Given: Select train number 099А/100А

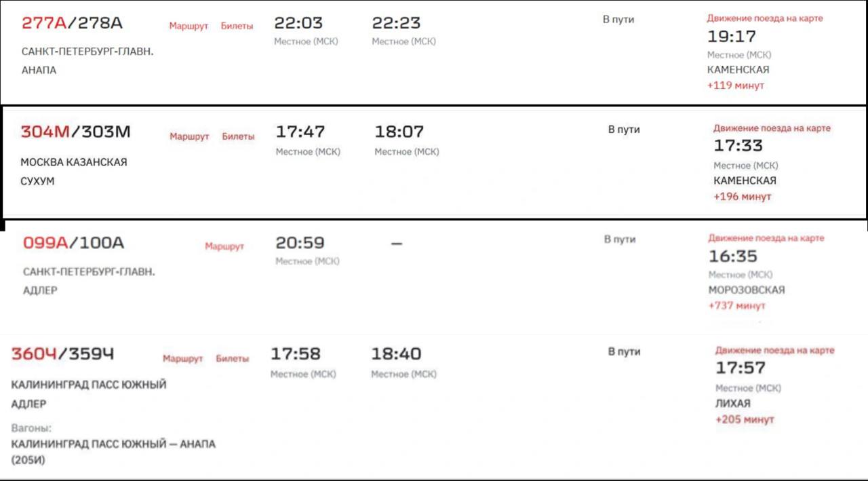Looking at the screenshot, I should tap(73, 243).
